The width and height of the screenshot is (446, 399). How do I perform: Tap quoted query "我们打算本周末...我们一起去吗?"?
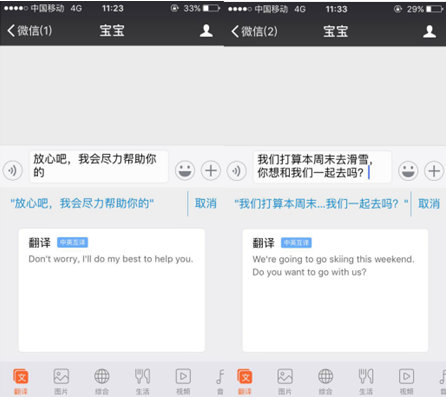pos(321,203)
